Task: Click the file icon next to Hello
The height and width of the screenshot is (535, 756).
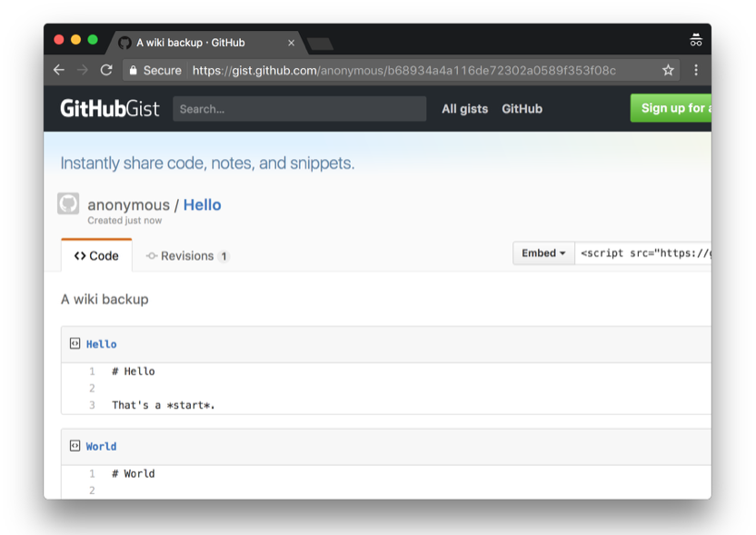Action: coord(75,343)
